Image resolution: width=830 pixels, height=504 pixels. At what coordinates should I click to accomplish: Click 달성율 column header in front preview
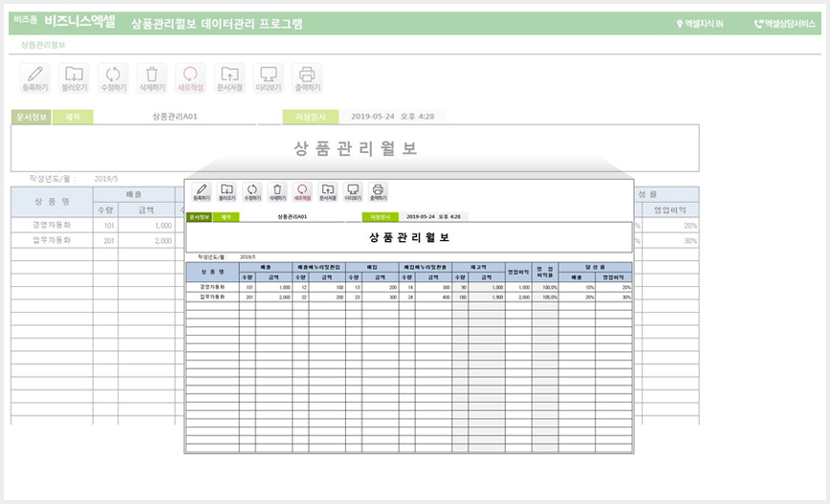click(595, 268)
